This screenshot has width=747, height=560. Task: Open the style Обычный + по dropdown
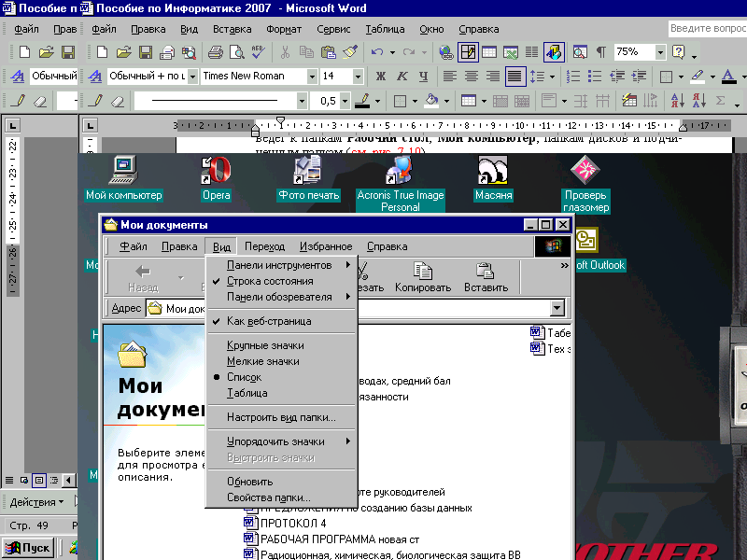click(192, 77)
